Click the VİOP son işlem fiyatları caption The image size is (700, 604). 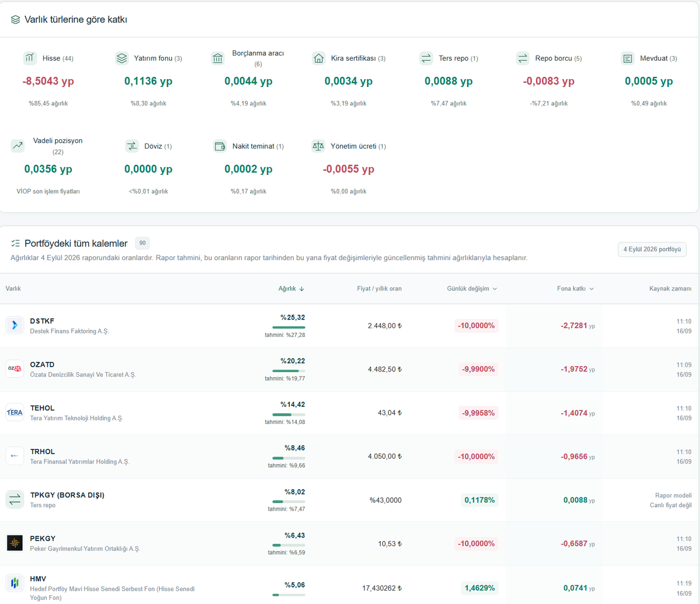(48, 191)
